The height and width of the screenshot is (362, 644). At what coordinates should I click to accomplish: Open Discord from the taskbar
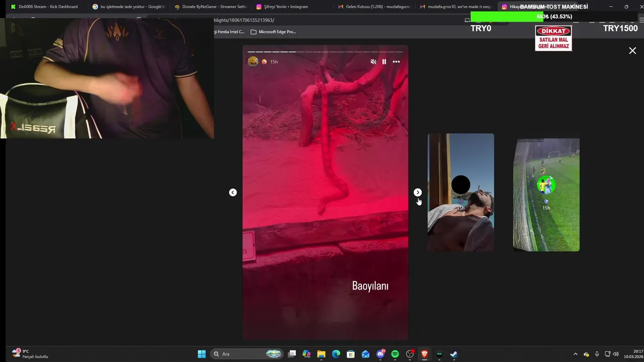coord(380,354)
